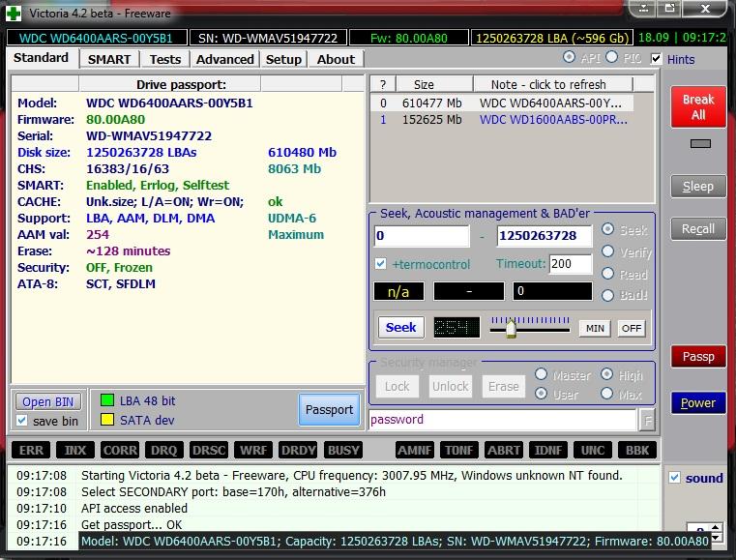Select drive 1 WDC WD1600AABS in list
This screenshot has height=560, width=736.
click(x=502, y=120)
